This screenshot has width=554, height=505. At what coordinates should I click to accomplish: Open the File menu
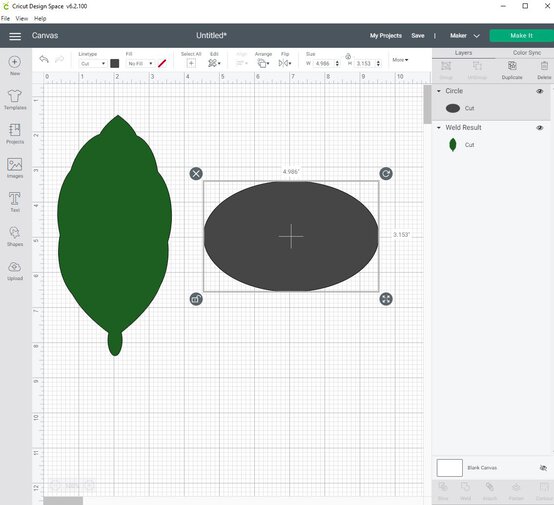[x=5, y=18]
